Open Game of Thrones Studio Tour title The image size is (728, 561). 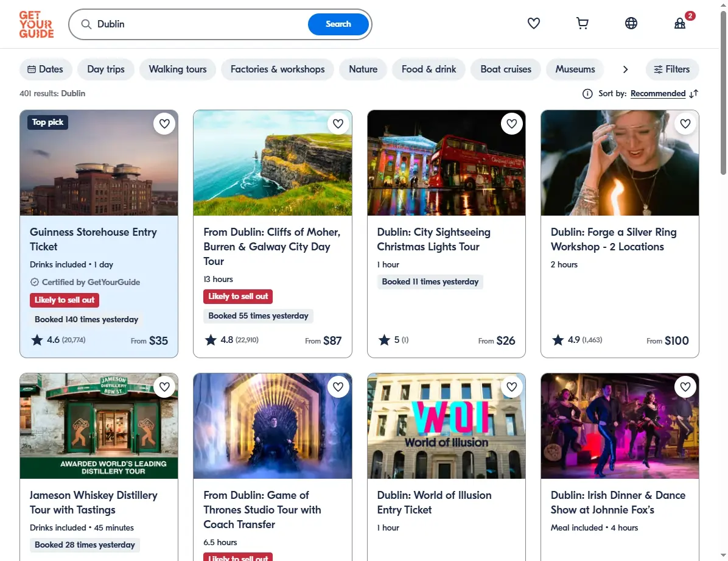[x=262, y=510]
